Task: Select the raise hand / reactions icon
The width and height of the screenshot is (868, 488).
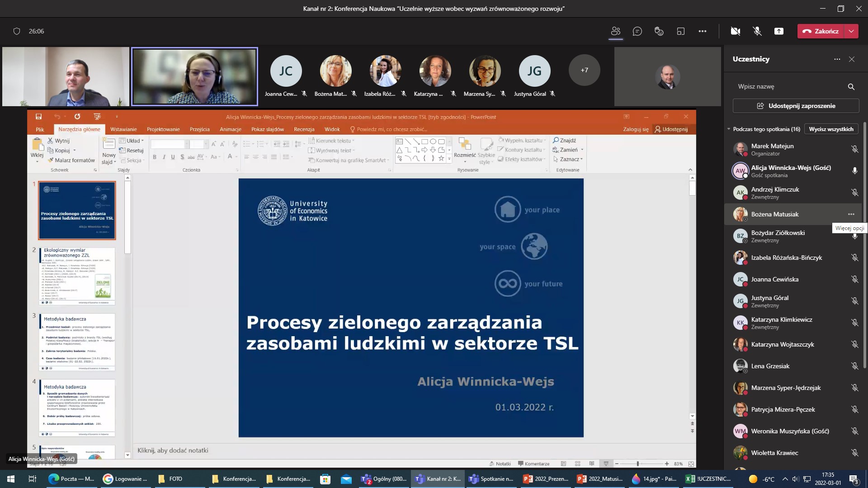Action: (659, 31)
